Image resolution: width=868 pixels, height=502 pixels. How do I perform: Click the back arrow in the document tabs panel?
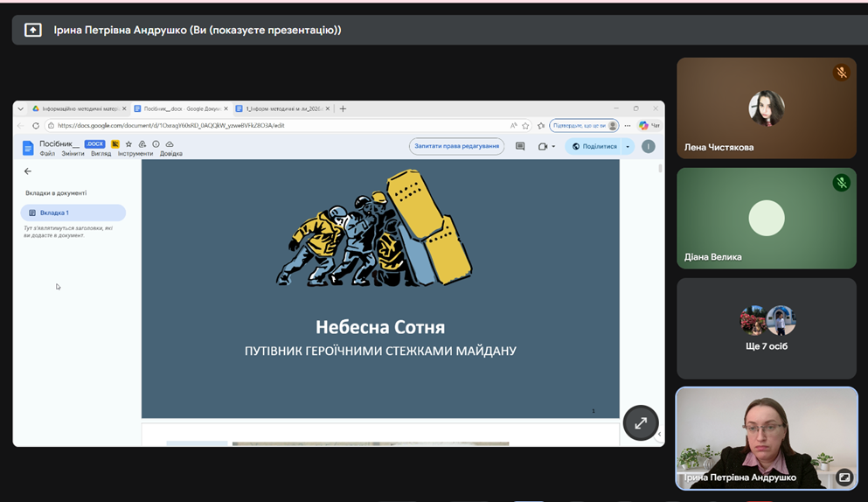(x=28, y=171)
